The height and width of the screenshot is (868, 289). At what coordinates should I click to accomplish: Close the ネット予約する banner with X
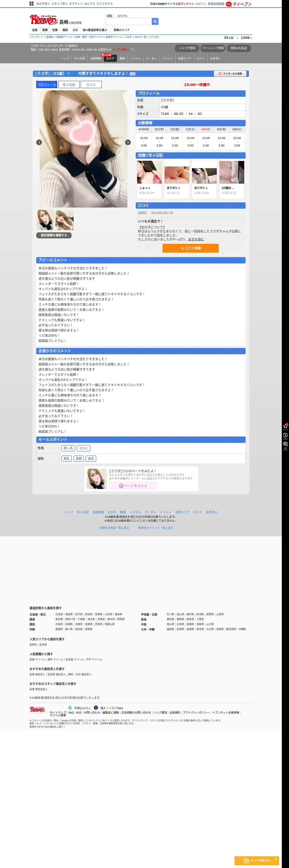pyautogui.click(x=276, y=859)
